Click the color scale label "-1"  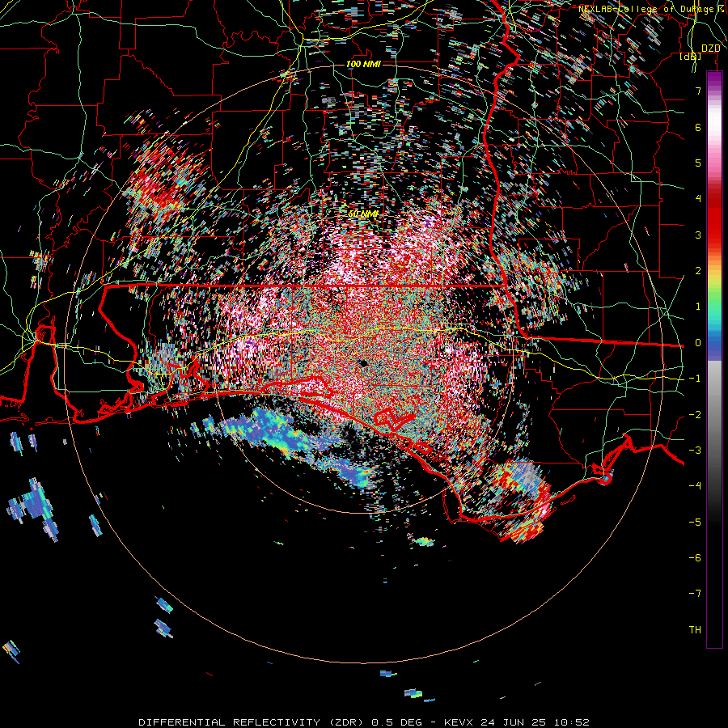tap(695, 379)
